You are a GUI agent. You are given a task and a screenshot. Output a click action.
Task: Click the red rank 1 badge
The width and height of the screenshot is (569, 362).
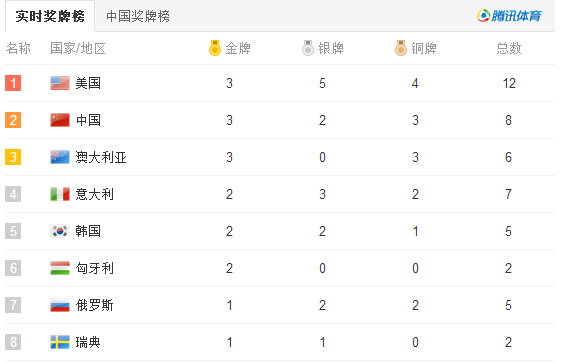point(13,83)
